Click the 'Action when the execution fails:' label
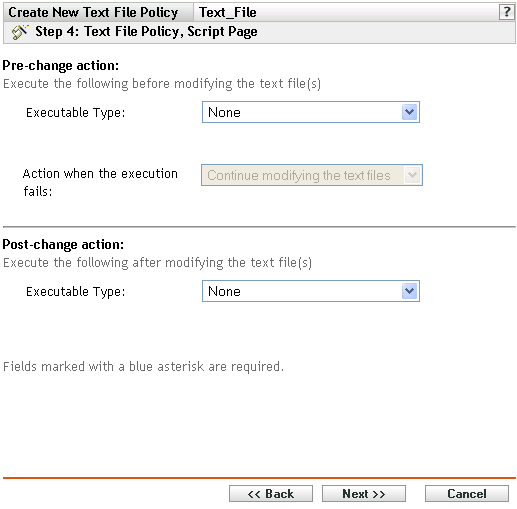517x509 pixels. pyautogui.click(x=100, y=182)
